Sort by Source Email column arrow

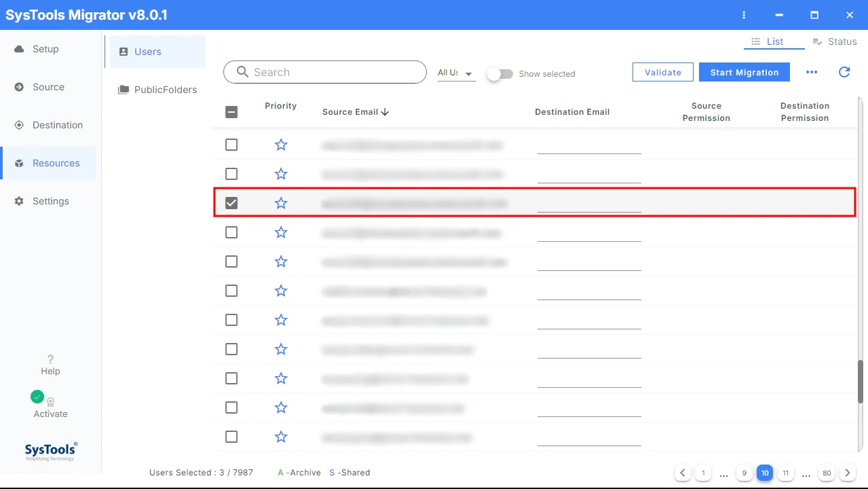tap(385, 112)
